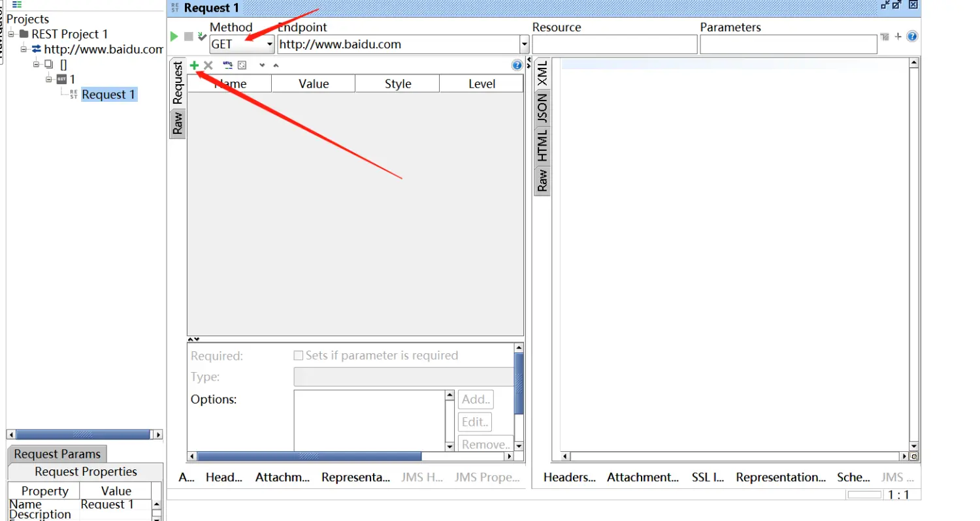Add a new parameter with the green plus icon
The width and height of the screenshot is (980, 521).
click(194, 65)
